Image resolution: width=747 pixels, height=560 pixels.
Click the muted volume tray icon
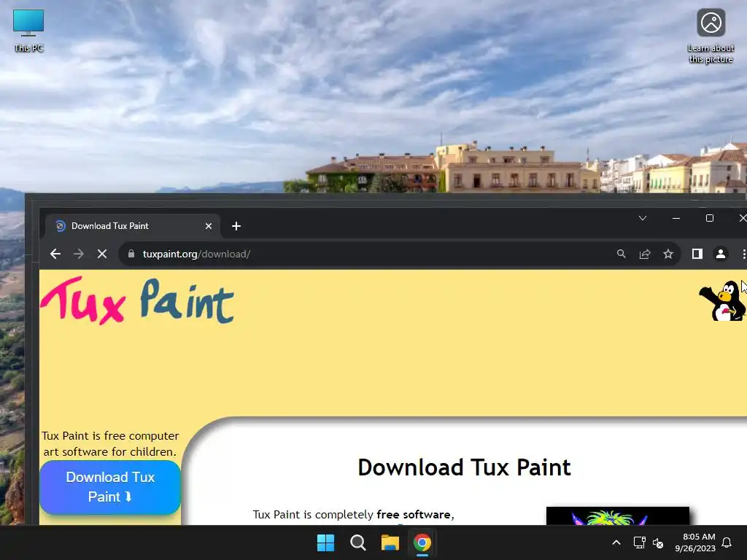click(658, 542)
